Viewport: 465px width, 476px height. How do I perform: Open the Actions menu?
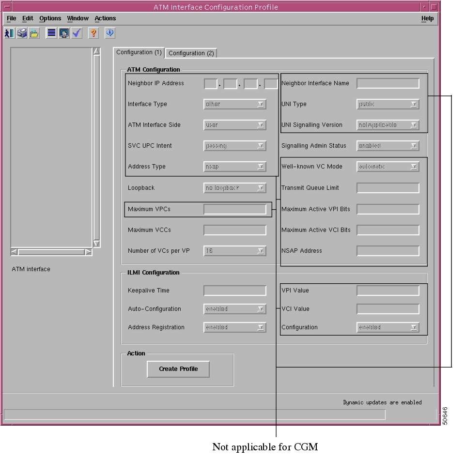(105, 18)
